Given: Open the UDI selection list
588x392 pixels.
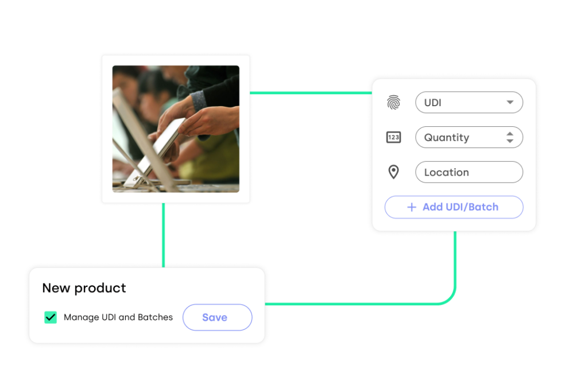Looking at the screenshot, I should pyautogui.click(x=469, y=102).
